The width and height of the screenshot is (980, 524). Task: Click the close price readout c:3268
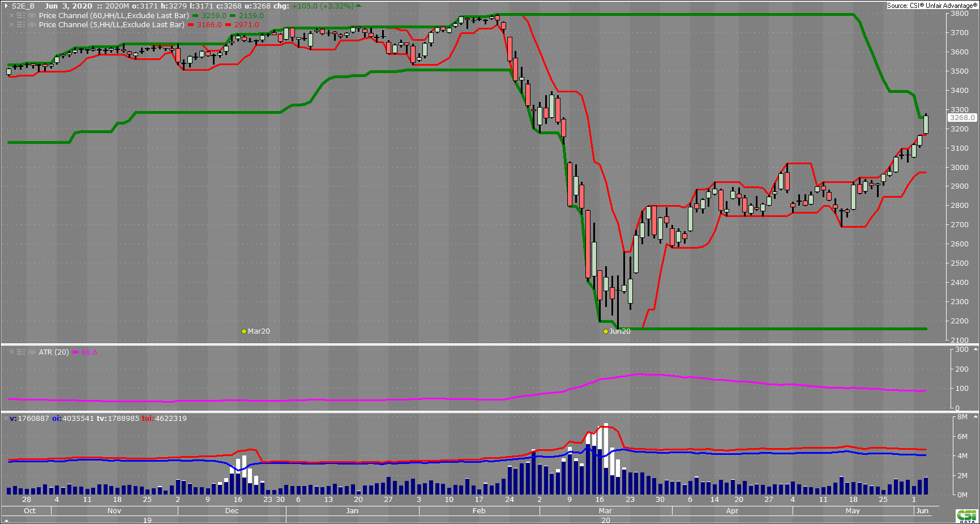(229, 6)
